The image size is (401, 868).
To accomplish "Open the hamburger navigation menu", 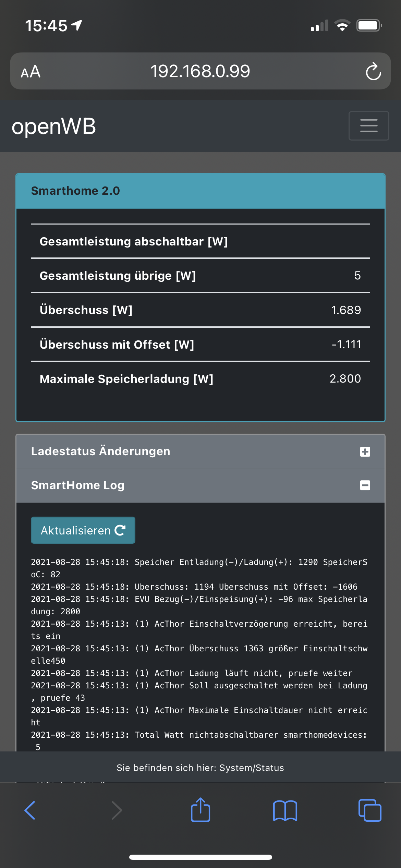I will coord(368,126).
